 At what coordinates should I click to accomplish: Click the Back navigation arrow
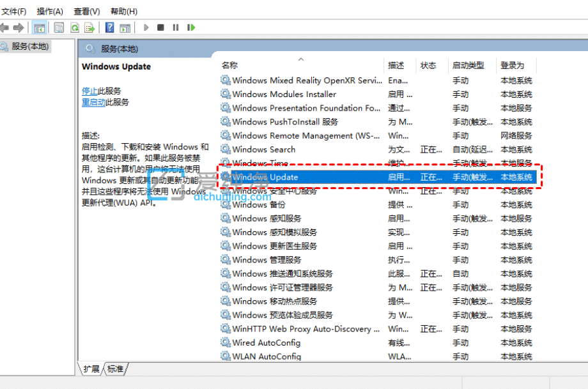(5, 27)
